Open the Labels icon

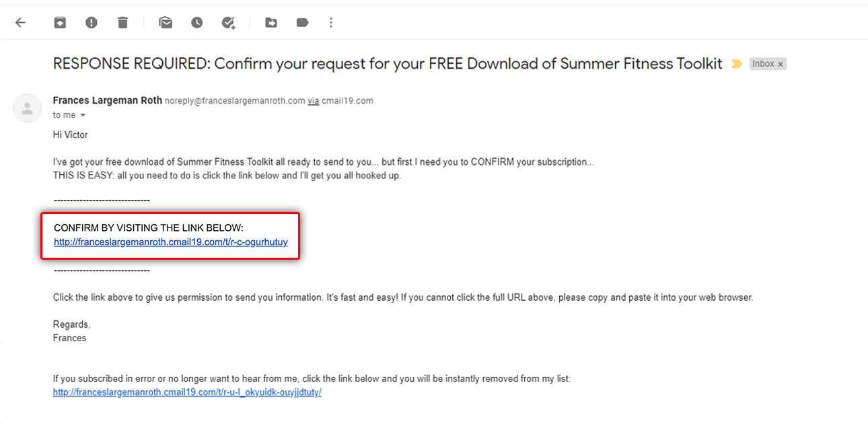302,23
